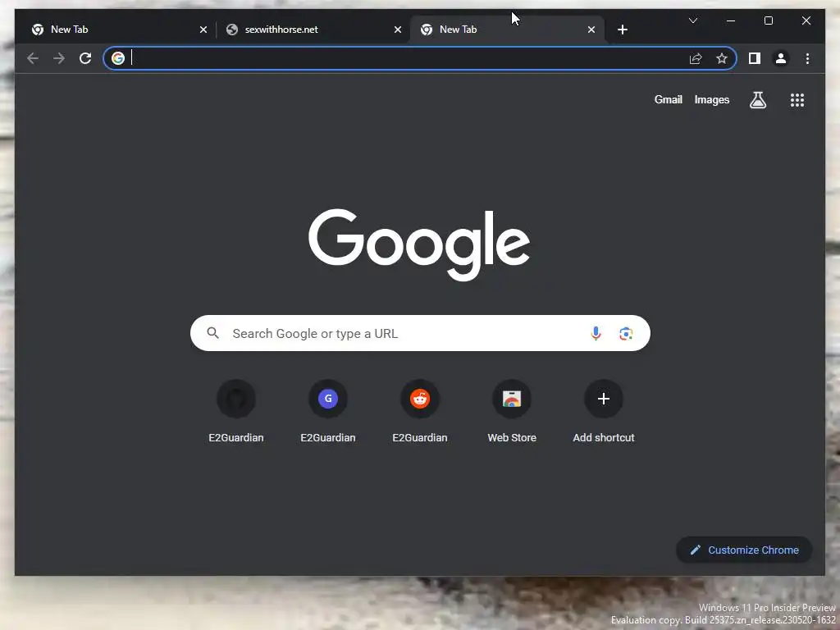Click the magnifier icon in the search box

click(x=212, y=333)
